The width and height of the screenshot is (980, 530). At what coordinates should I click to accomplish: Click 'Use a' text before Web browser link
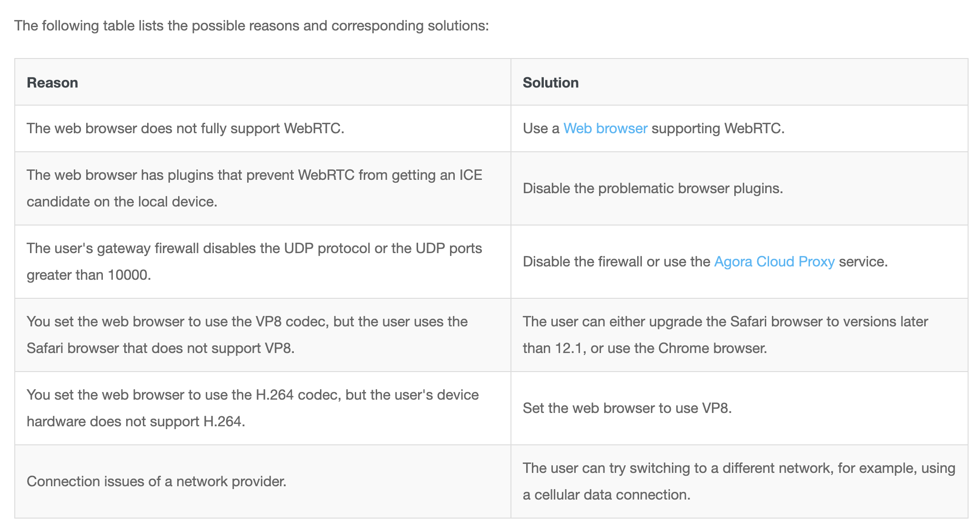(541, 128)
